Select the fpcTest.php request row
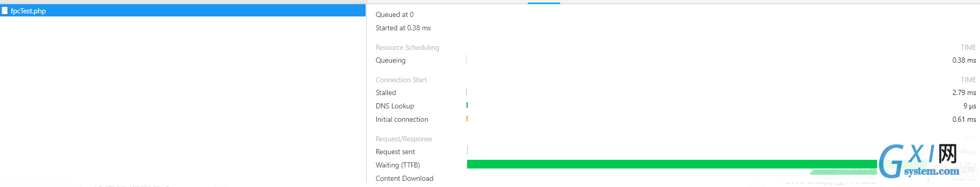This screenshot has width=980, height=187. (x=183, y=10)
